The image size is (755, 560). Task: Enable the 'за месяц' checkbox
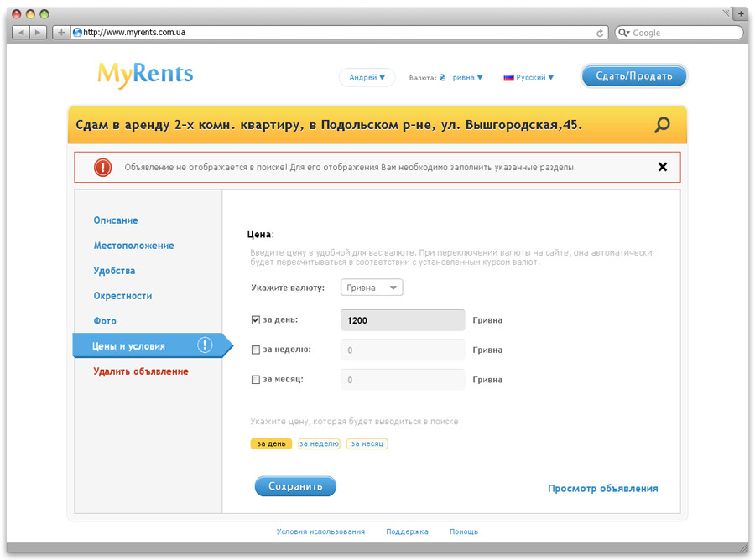click(256, 380)
